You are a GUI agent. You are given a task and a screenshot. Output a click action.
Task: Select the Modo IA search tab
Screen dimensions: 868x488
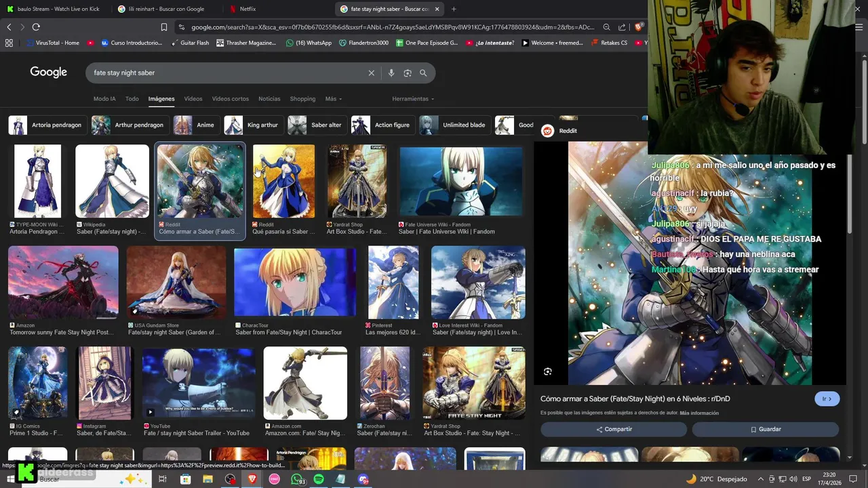[104, 99]
